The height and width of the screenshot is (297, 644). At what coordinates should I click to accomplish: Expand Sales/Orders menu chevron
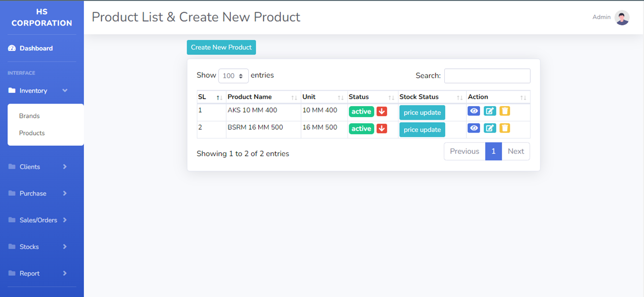pos(65,220)
